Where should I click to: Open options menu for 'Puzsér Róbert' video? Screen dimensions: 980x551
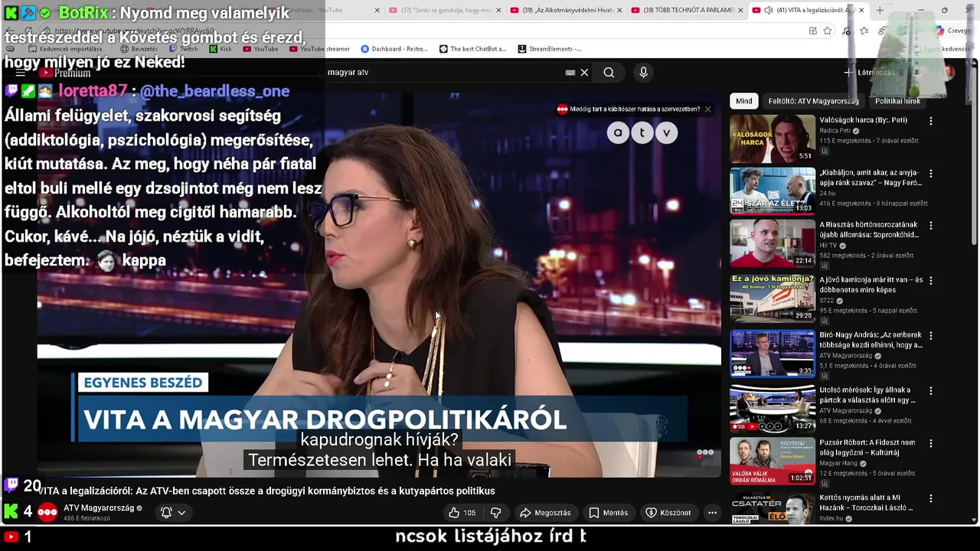pos(931,444)
